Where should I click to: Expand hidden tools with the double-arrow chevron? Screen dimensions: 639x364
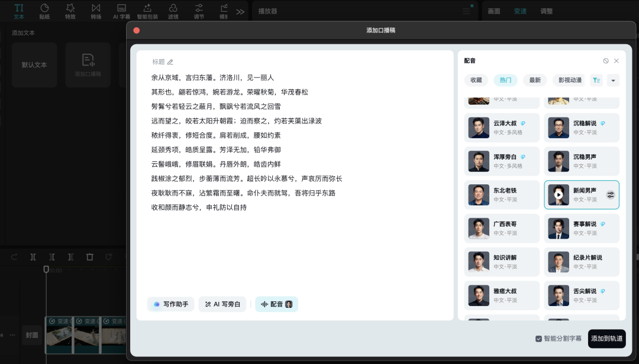coord(239,10)
